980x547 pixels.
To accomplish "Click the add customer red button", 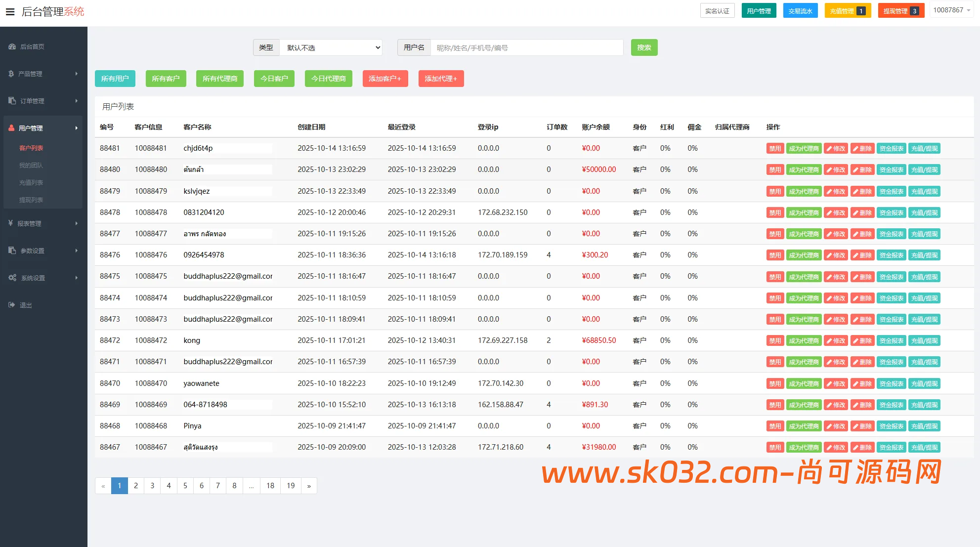I will pyautogui.click(x=385, y=79).
